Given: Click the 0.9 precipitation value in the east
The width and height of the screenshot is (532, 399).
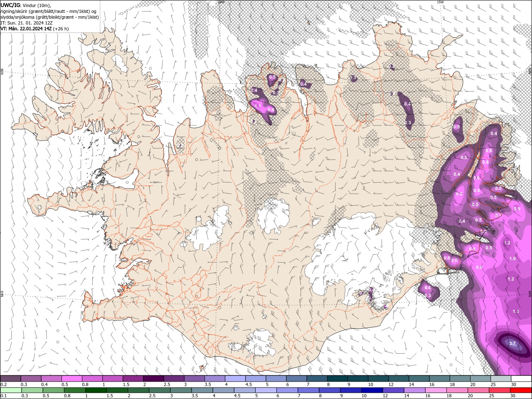Looking at the screenshot, I should (517, 209).
